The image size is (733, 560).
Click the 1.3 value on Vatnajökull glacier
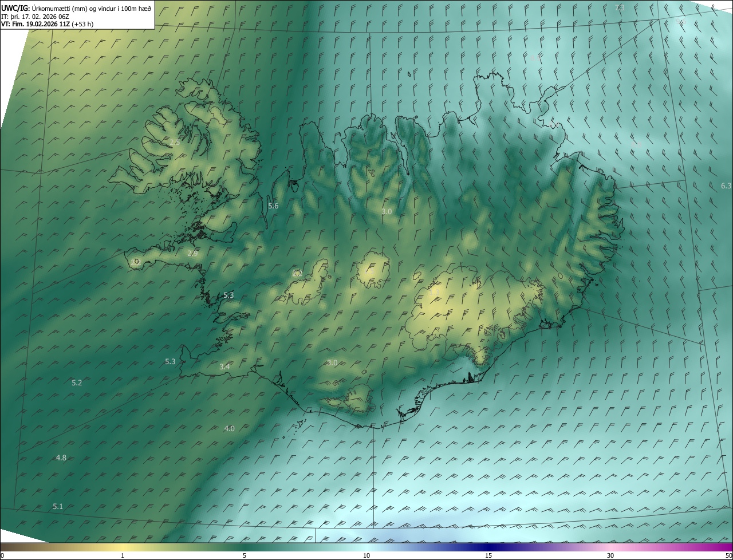[434, 292]
